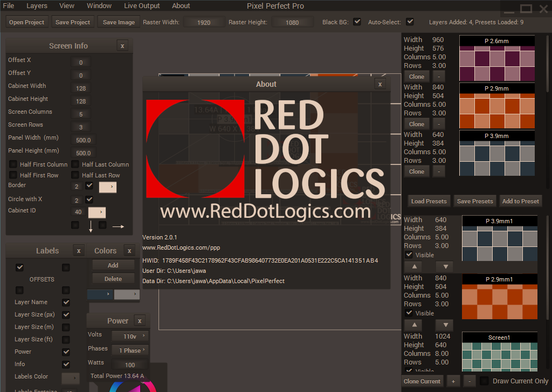This screenshot has height=392, width=552.
Task: Open the About menu
Action: pyautogui.click(x=181, y=5)
